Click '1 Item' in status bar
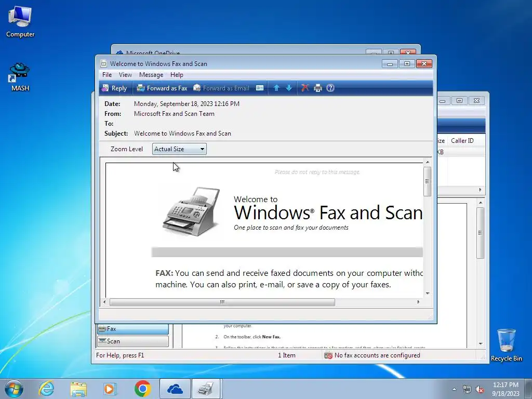This screenshot has width=532, height=399. [x=287, y=355]
